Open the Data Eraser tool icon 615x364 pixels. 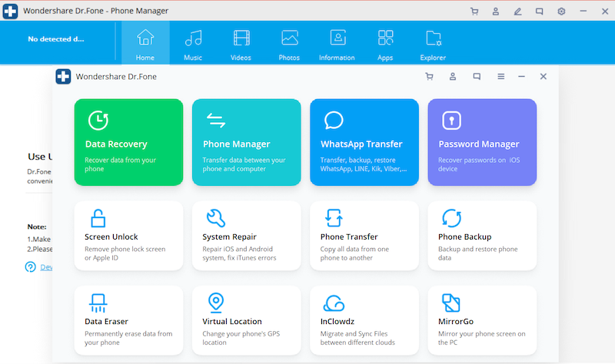coord(98,303)
